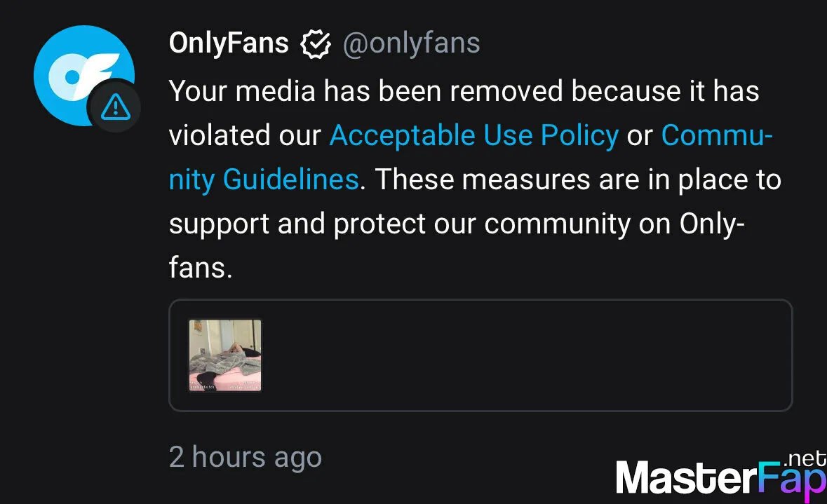Open the Acceptable Use Policy link
This screenshot has height=504, width=827.
pos(473,135)
